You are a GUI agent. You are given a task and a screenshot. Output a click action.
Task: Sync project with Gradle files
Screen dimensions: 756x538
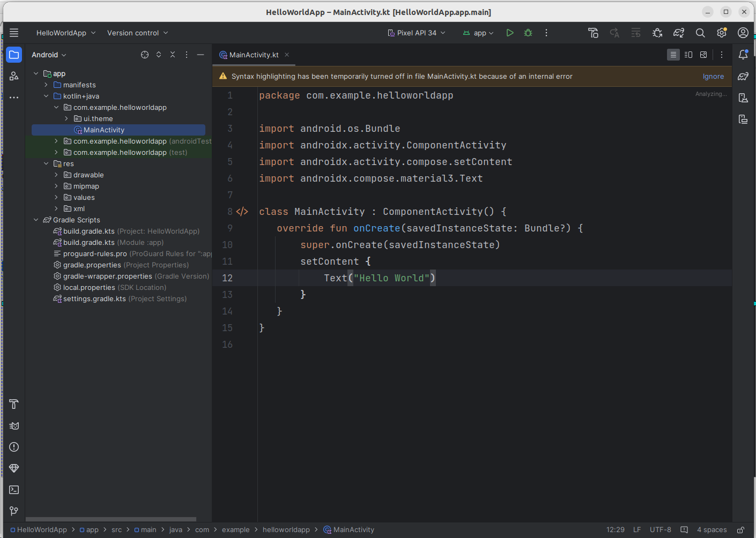click(679, 33)
